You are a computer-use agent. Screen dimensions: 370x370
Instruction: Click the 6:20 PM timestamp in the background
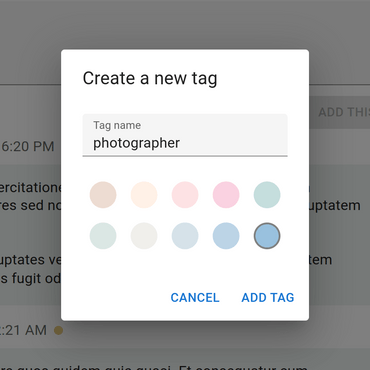point(28,146)
